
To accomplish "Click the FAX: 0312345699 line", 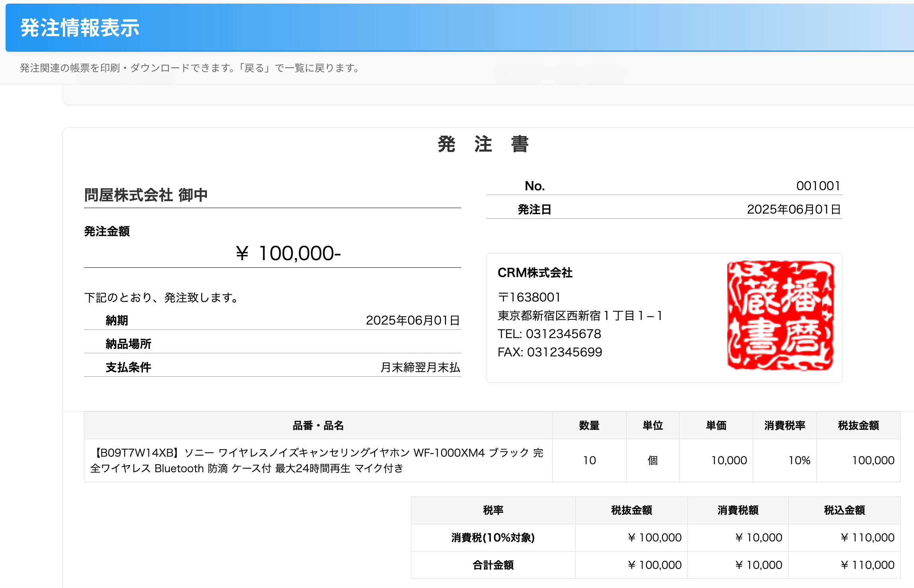I will tap(549, 352).
